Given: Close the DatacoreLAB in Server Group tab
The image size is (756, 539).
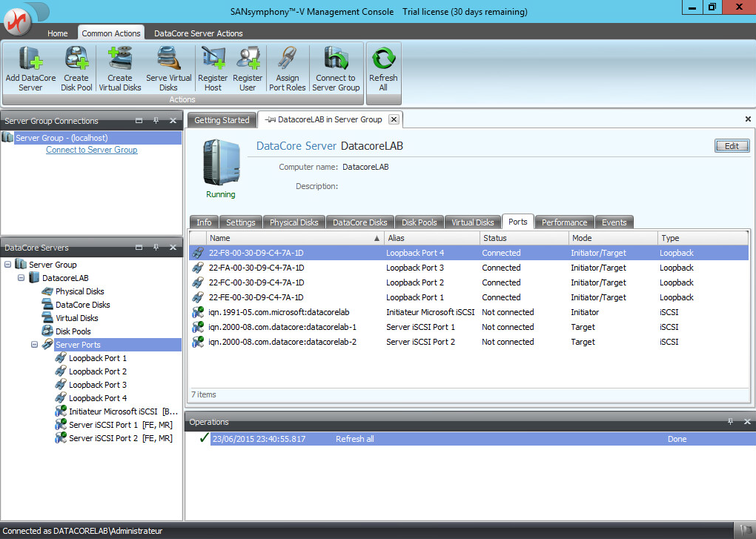Looking at the screenshot, I should click(x=394, y=119).
